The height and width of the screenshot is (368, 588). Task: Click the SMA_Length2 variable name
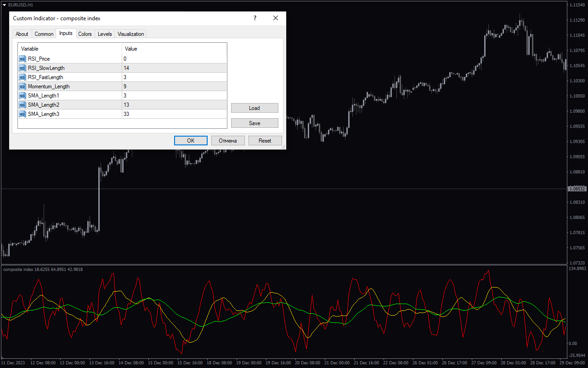coord(44,105)
